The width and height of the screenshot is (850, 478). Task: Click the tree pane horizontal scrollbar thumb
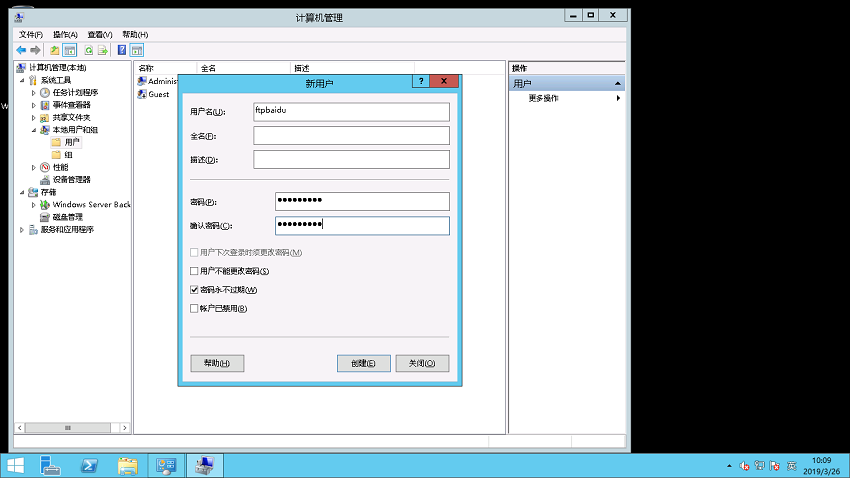(x=68, y=428)
